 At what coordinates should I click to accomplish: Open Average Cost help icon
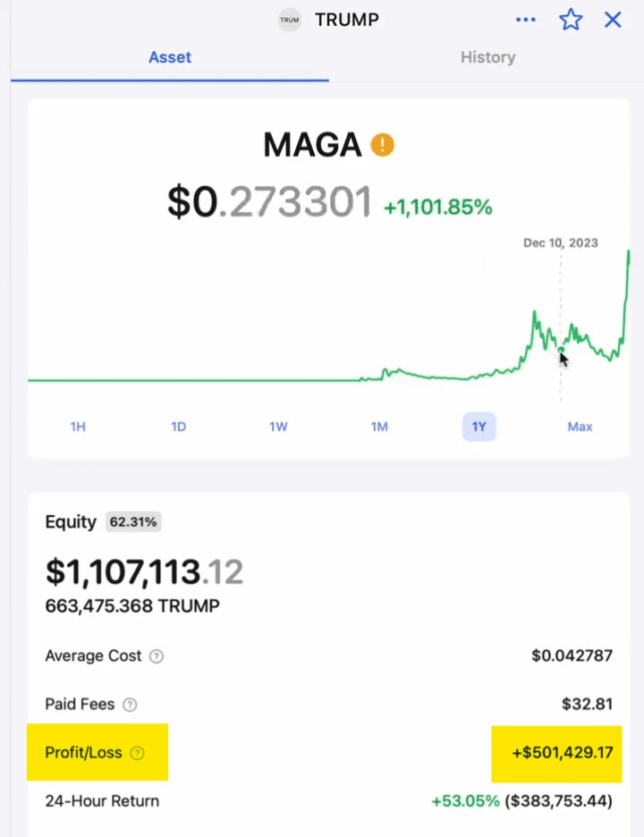(156, 656)
